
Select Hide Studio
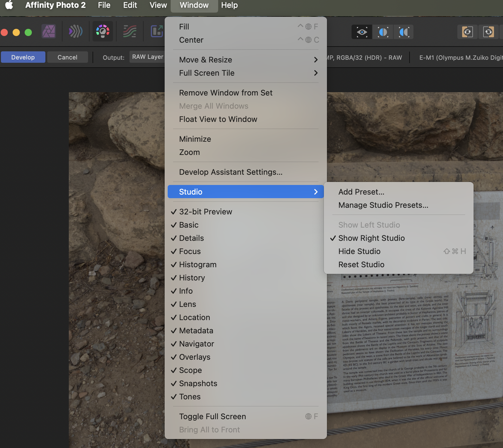(x=398, y=251)
